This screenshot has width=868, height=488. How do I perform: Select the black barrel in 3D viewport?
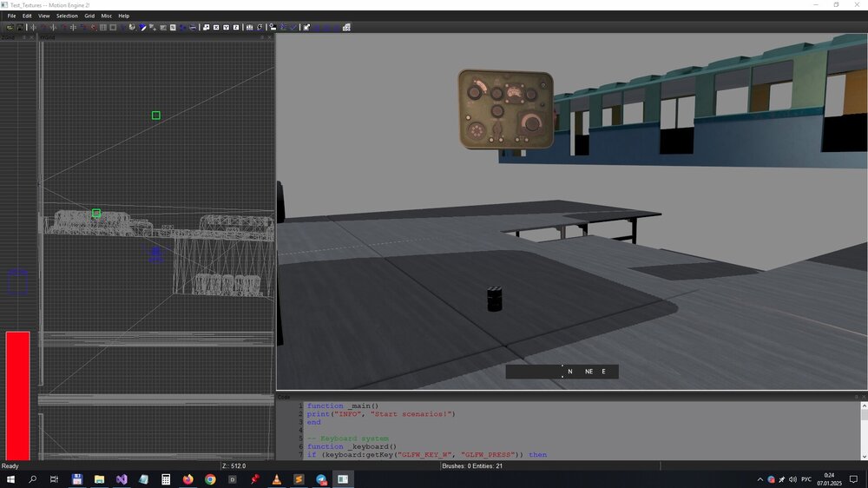click(494, 300)
